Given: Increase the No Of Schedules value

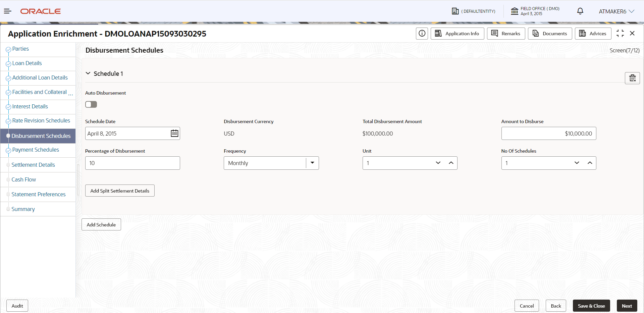Looking at the screenshot, I should (590, 163).
